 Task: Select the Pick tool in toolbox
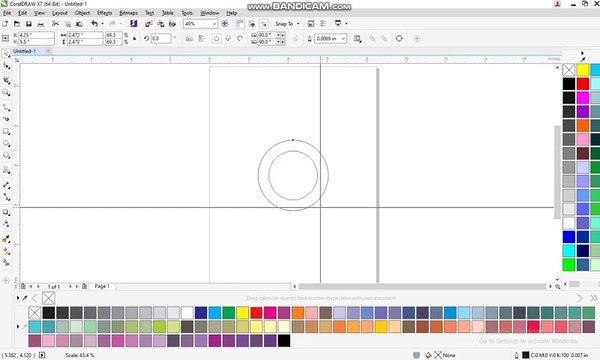click(6, 53)
